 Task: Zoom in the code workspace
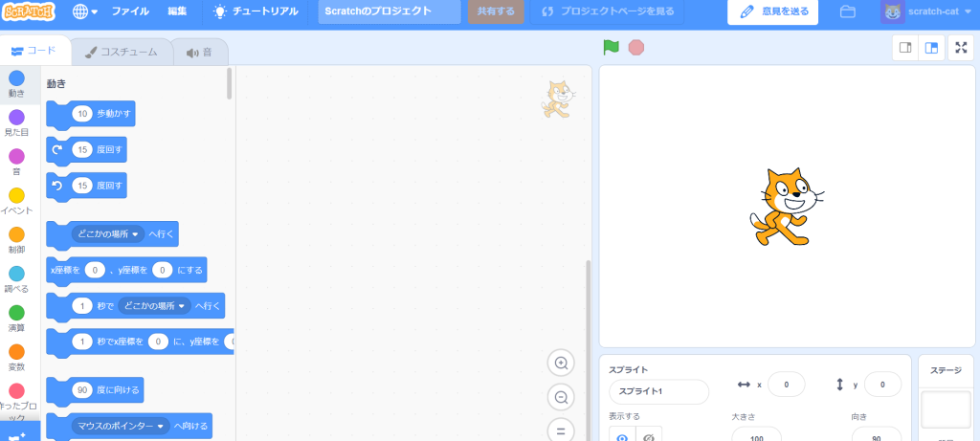click(561, 364)
